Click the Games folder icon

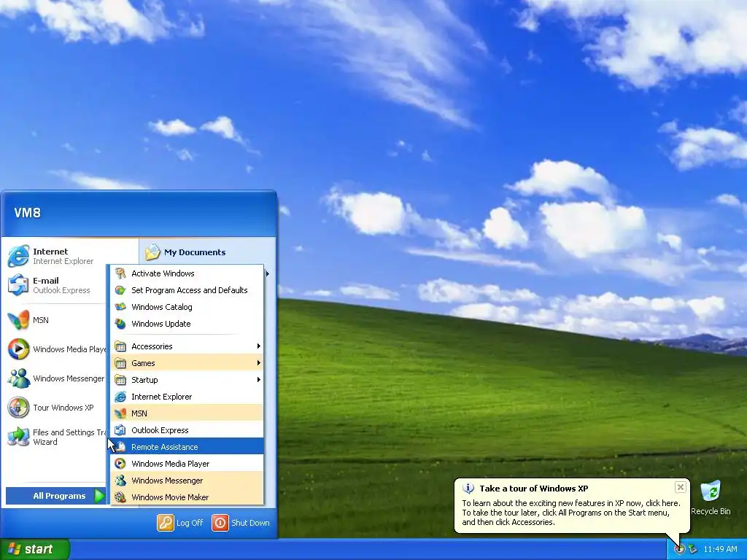click(x=120, y=363)
